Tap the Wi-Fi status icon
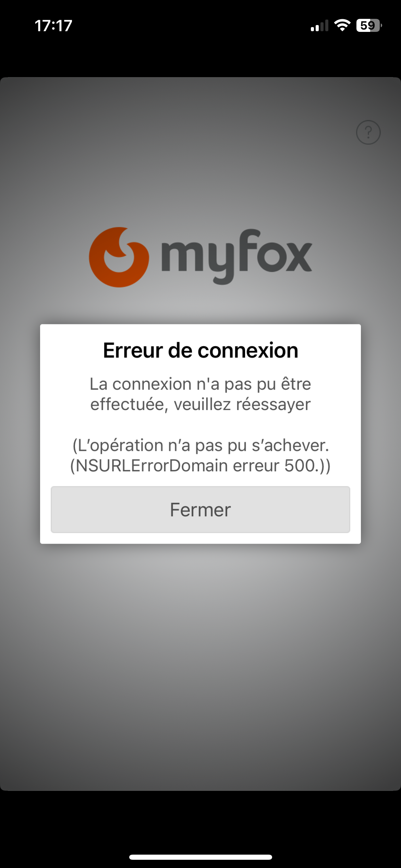The height and width of the screenshot is (868, 401). click(x=342, y=25)
